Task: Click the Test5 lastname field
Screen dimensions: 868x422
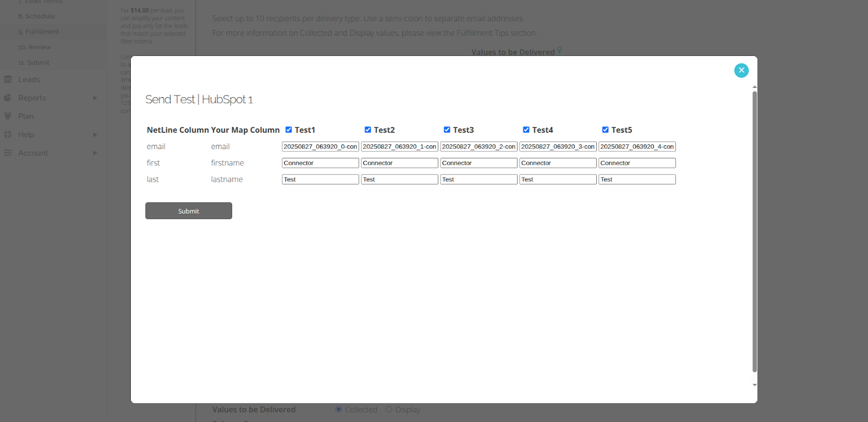Action: (x=637, y=179)
